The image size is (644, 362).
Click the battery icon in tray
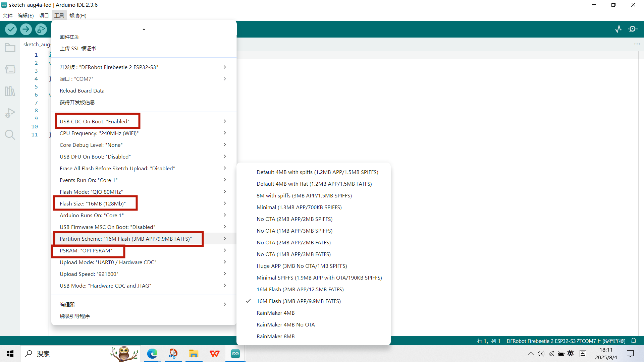[x=561, y=354]
